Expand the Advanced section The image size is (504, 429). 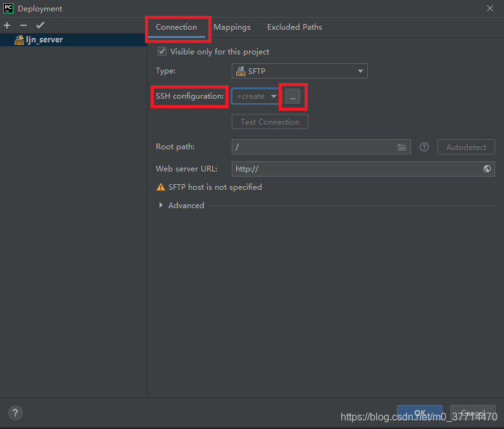point(161,206)
